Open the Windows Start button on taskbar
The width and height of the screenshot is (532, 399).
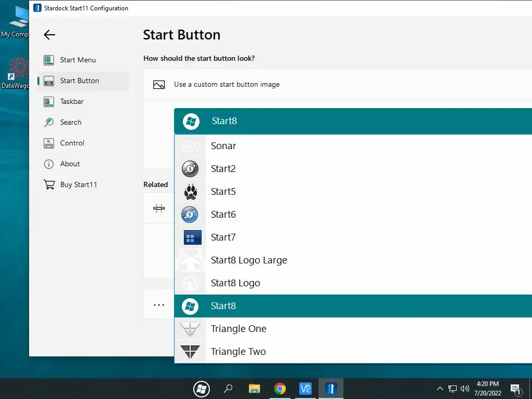[202, 389]
